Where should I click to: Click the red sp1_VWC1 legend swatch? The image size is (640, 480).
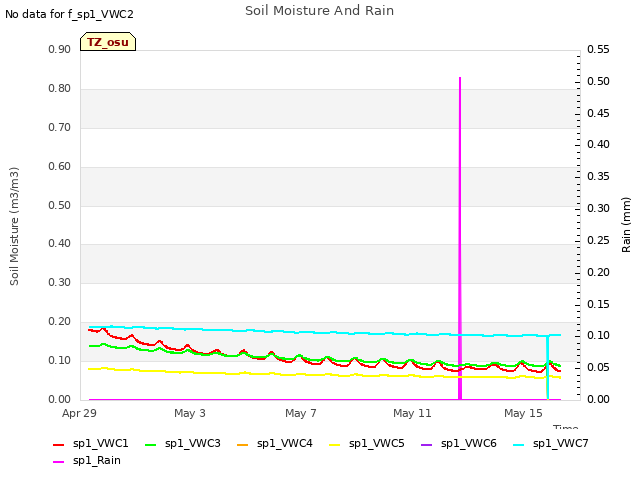59,444
